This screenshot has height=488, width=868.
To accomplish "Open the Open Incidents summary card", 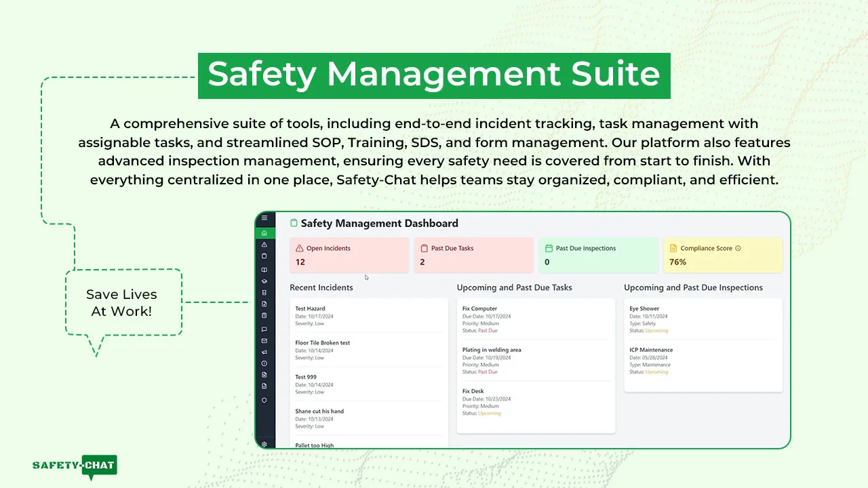I will coord(349,255).
